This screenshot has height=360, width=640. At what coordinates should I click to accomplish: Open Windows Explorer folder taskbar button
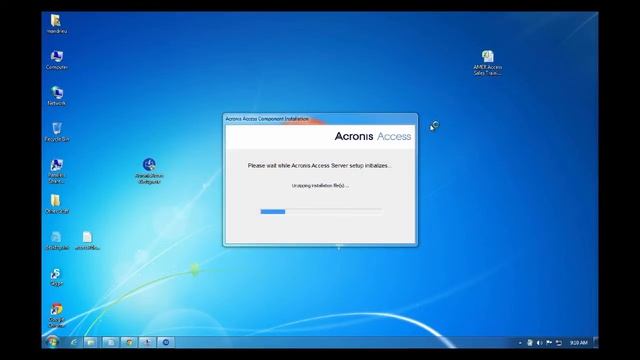click(91, 342)
